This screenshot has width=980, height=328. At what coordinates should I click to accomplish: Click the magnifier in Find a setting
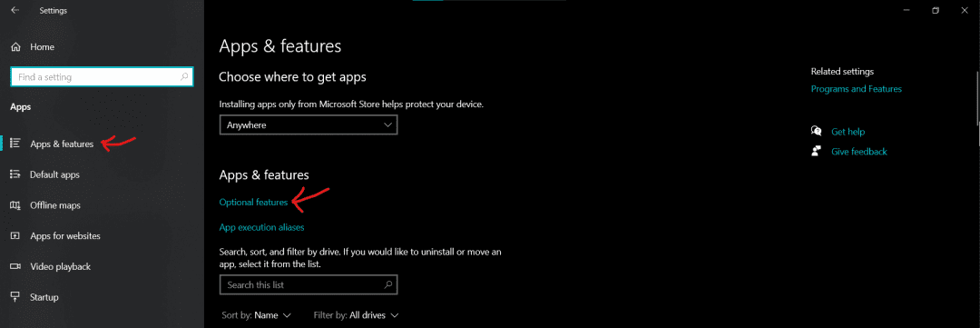click(x=183, y=77)
